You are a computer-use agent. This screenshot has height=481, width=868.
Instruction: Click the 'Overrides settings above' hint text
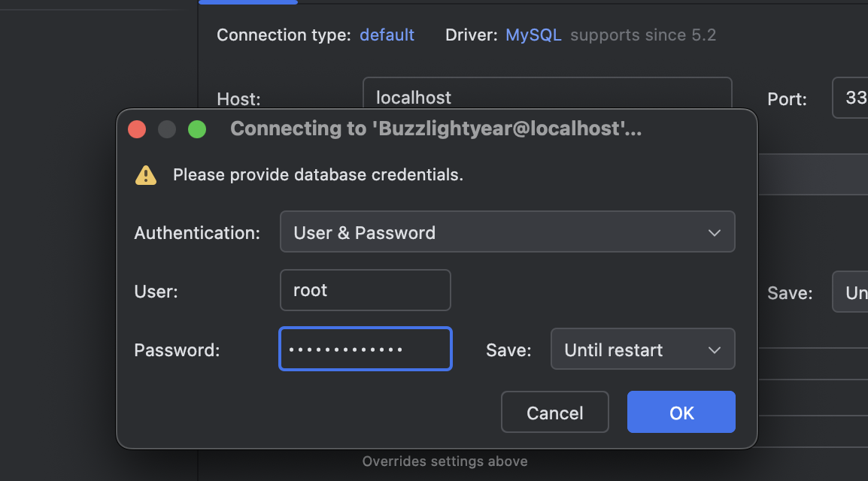[445, 461]
